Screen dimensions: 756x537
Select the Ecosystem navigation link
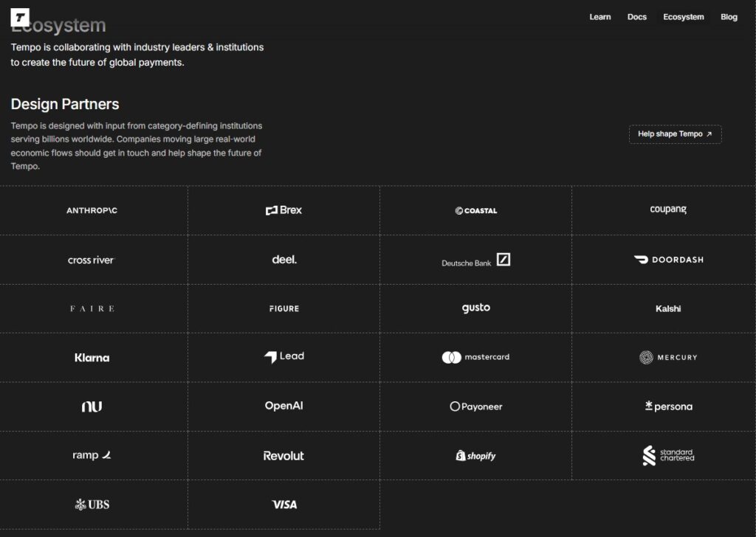coord(683,17)
